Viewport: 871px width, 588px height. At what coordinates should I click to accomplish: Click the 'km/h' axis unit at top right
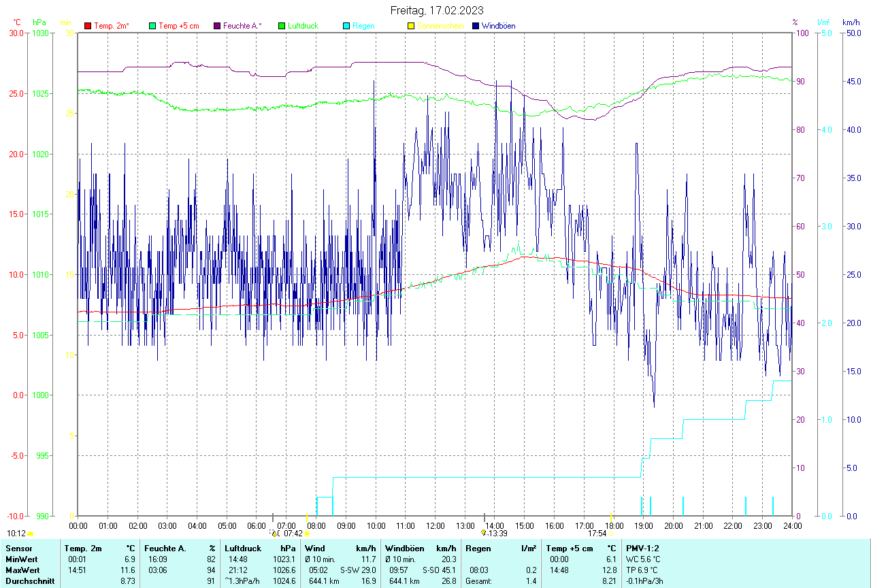[851, 22]
